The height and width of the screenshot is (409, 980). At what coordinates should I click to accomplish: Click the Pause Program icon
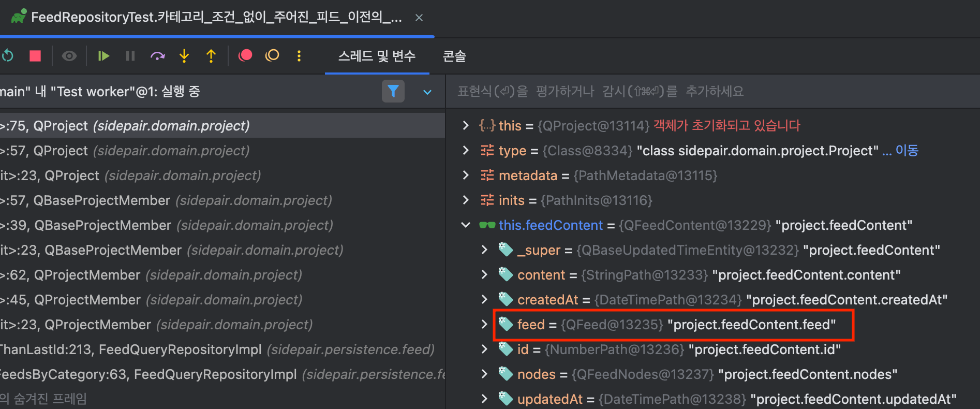pyautogui.click(x=130, y=56)
